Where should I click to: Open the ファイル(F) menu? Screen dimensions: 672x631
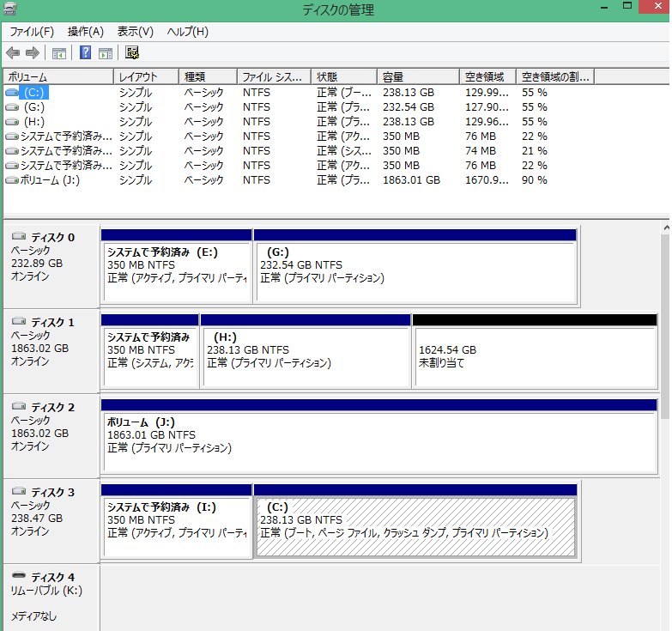point(31,32)
